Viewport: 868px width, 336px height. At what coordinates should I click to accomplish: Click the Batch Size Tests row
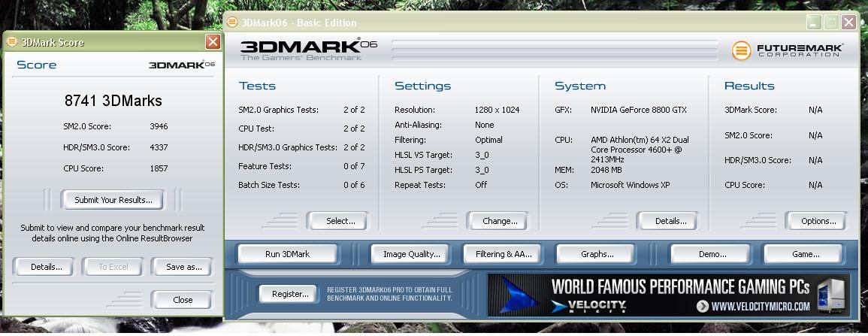(301, 185)
